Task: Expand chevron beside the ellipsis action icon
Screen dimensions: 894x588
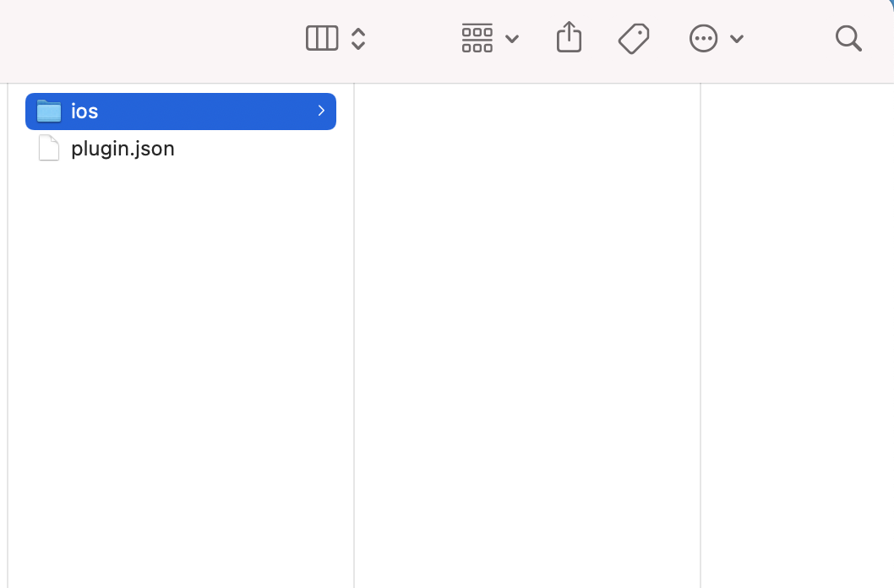Action: [x=737, y=39]
